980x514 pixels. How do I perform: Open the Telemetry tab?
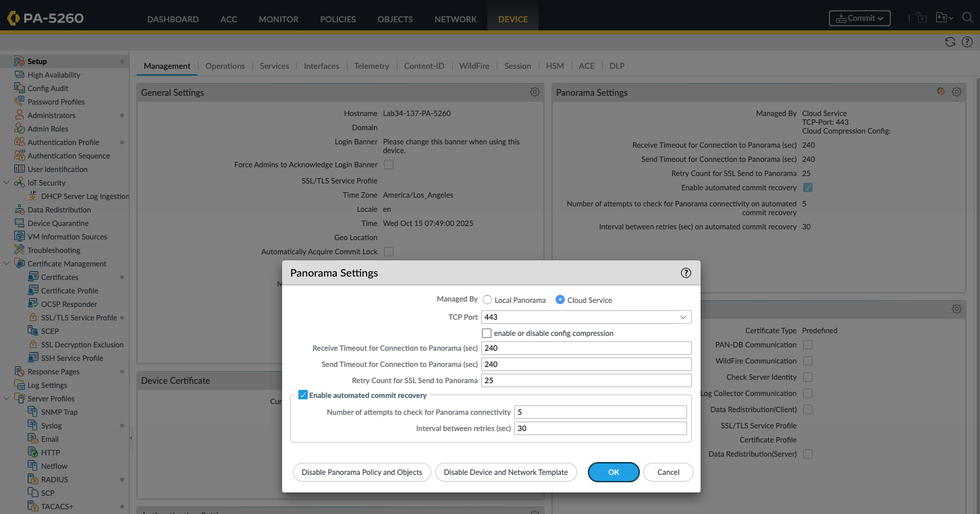click(371, 66)
